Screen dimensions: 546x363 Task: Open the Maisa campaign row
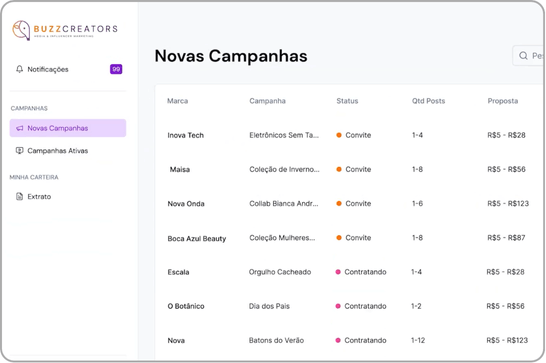[x=349, y=169]
